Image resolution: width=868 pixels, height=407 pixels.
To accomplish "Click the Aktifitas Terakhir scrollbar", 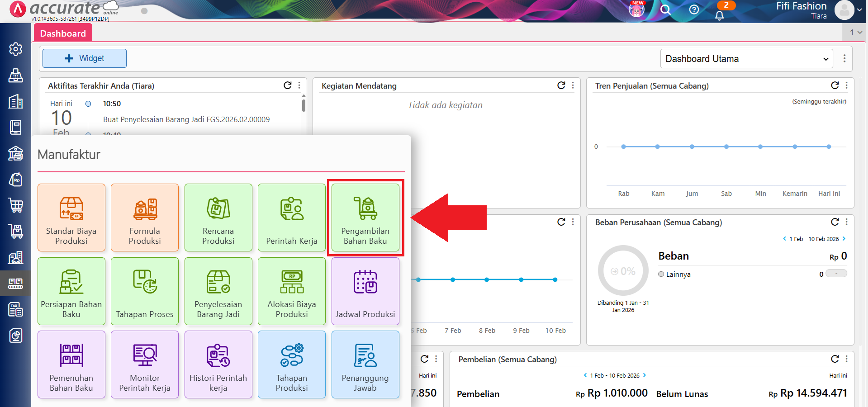I will click(x=304, y=105).
